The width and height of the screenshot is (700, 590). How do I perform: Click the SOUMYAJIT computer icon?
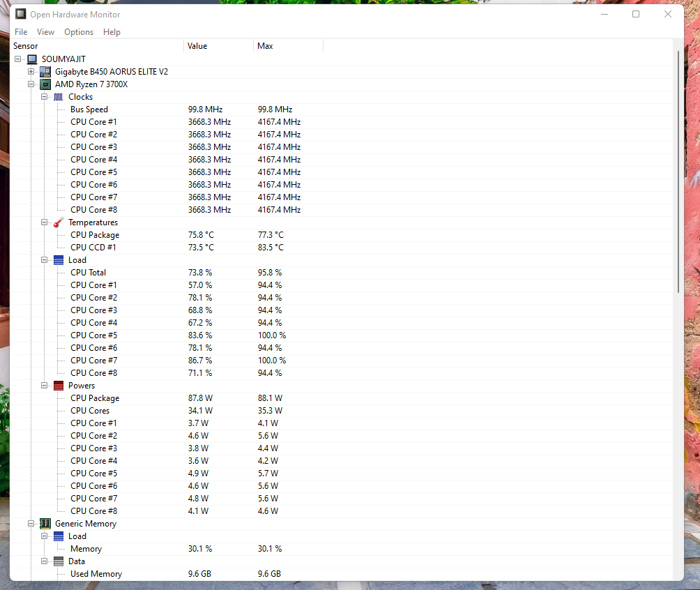pyautogui.click(x=31, y=59)
